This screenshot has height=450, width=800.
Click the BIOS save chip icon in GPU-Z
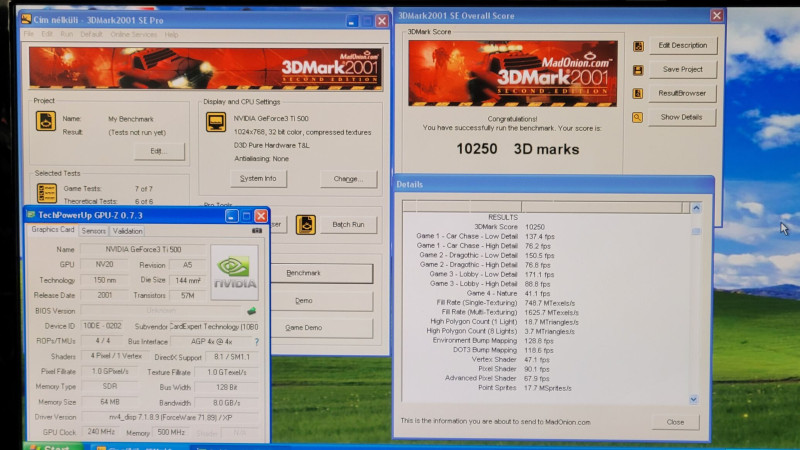pyautogui.click(x=252, y=311)
